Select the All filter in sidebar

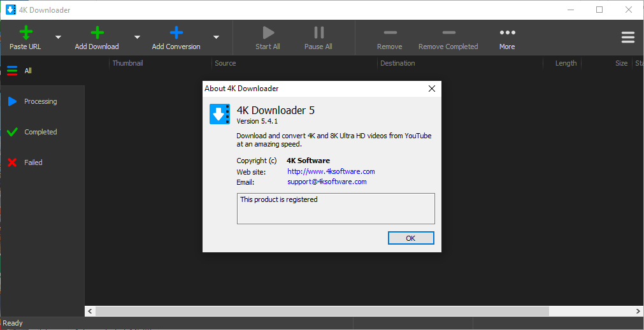coord(42,71)
